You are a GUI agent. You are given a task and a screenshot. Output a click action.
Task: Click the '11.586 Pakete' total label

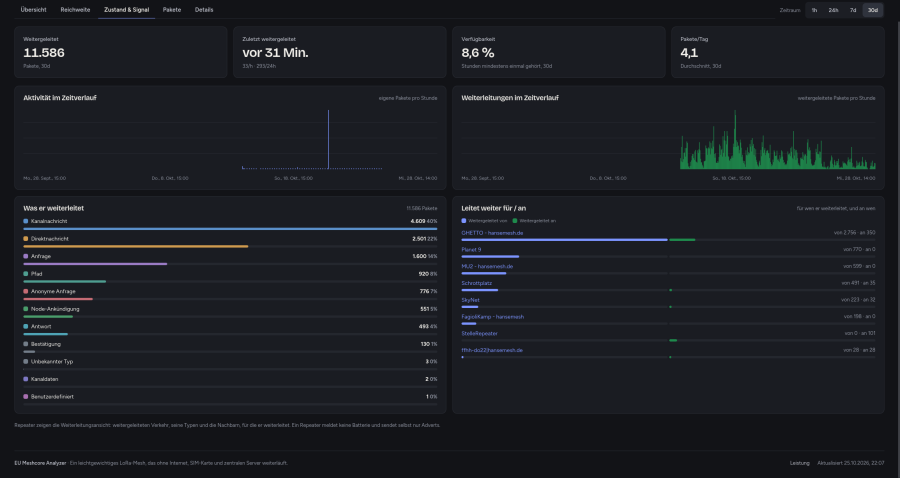422,208
